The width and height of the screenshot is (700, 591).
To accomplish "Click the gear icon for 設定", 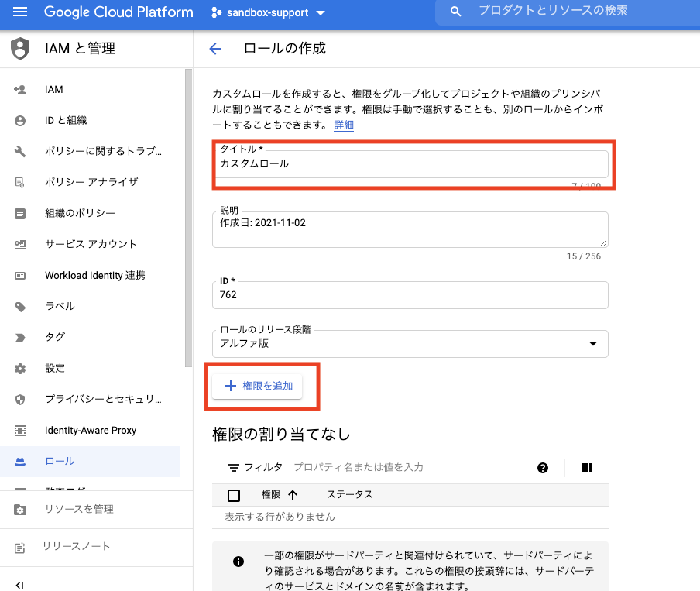I will point(20,369).
